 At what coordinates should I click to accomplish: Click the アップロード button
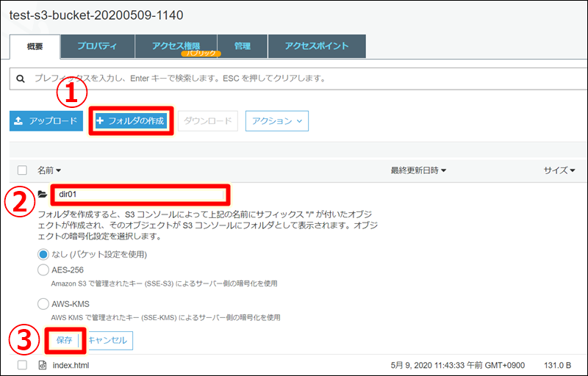46,121
